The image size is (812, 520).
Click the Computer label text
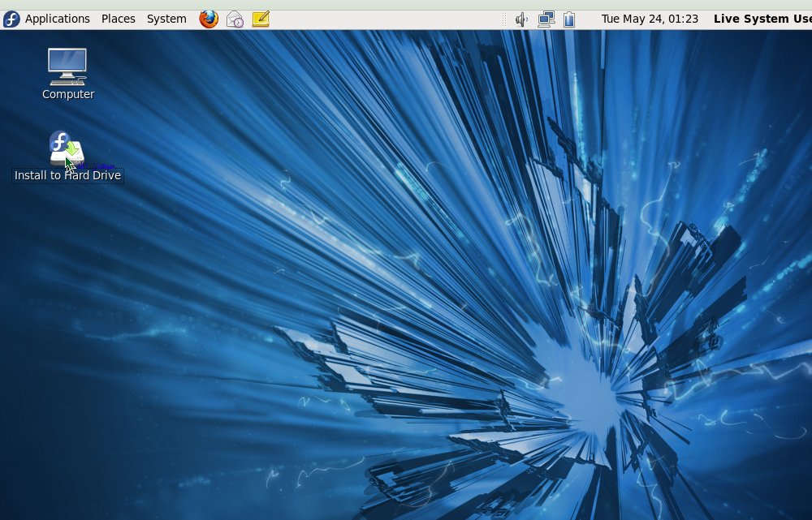pyautogui.click(x=68, y=94)
